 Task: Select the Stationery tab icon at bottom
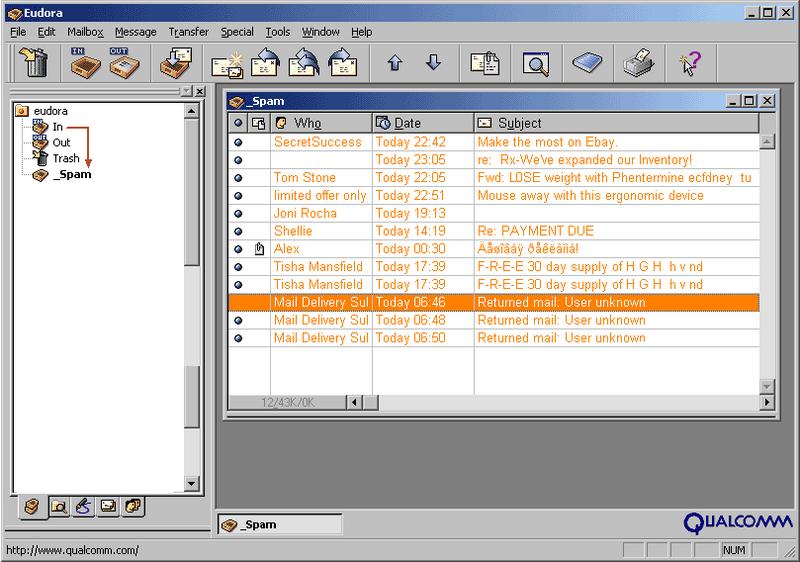(x=108, y=506)
